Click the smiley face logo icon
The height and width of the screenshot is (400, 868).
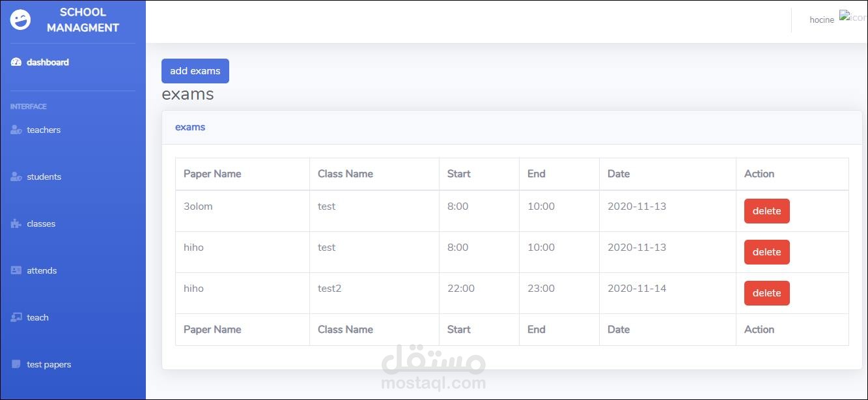20,20
